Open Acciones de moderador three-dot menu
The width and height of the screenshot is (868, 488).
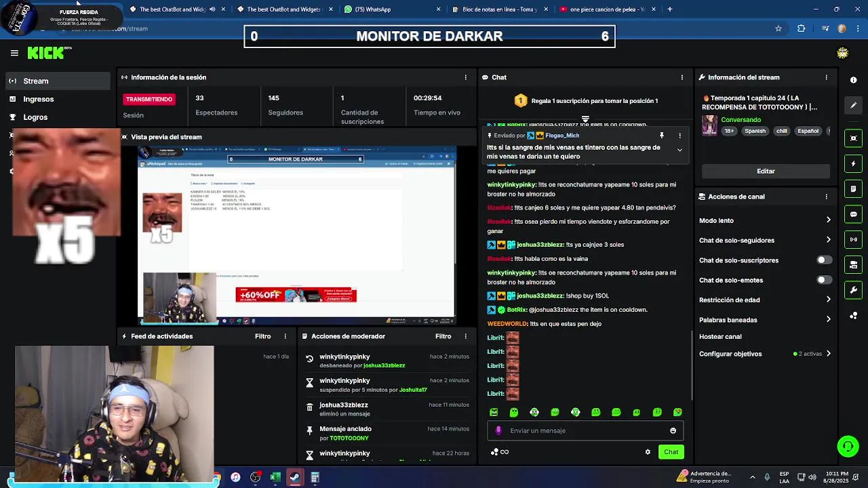pos(465,336)
